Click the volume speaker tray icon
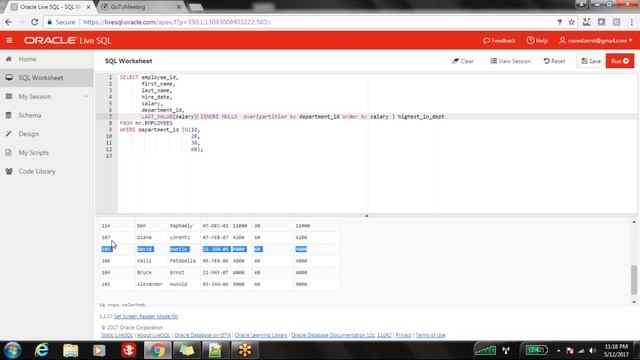 [593, 351]
